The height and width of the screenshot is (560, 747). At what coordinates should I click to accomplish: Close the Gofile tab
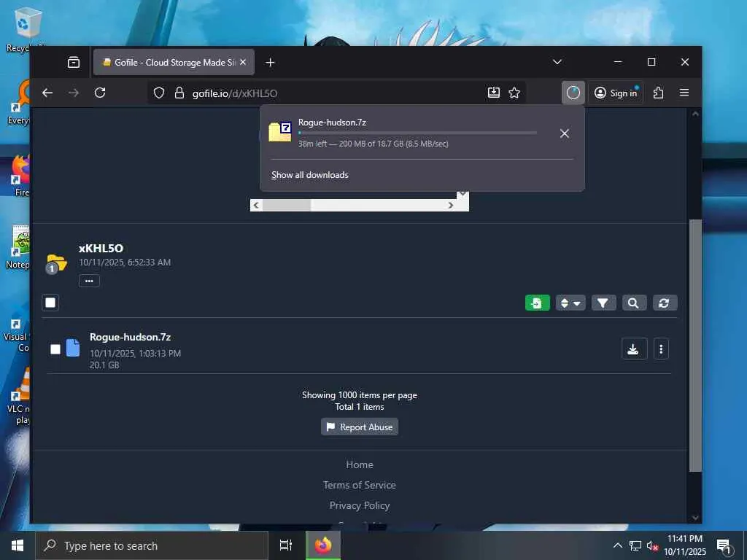tap(243, 63)
